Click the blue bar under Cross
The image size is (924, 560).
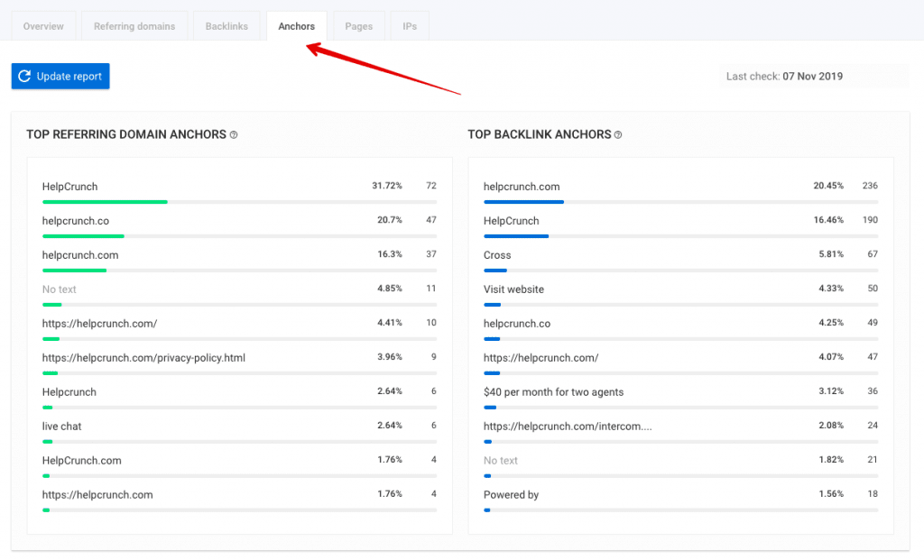coord(495,271)
